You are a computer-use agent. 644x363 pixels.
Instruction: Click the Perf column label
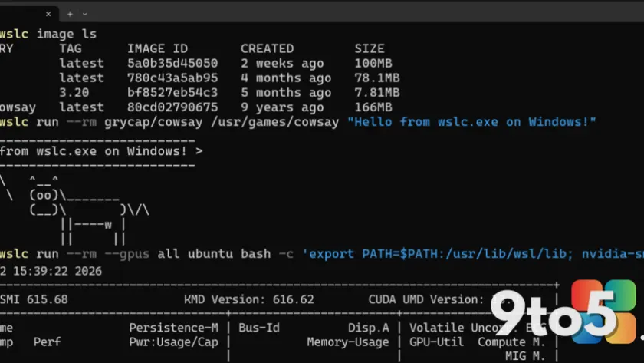48,342
